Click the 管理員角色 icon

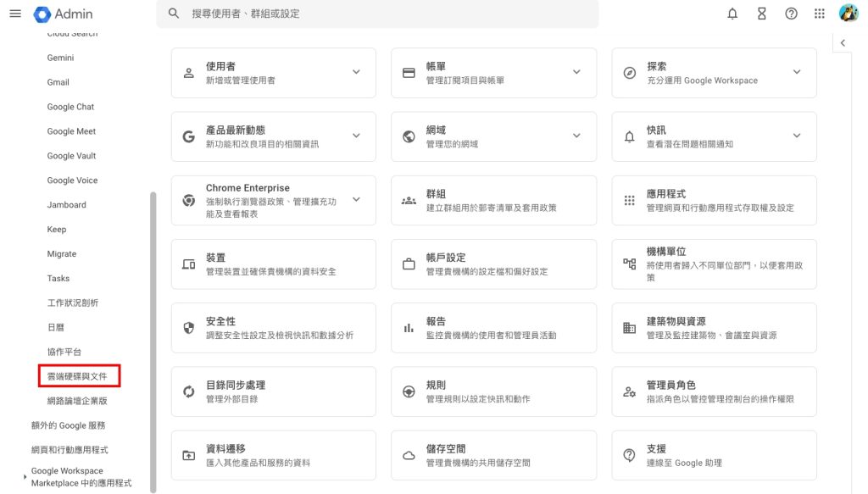(x=630, y=391)
